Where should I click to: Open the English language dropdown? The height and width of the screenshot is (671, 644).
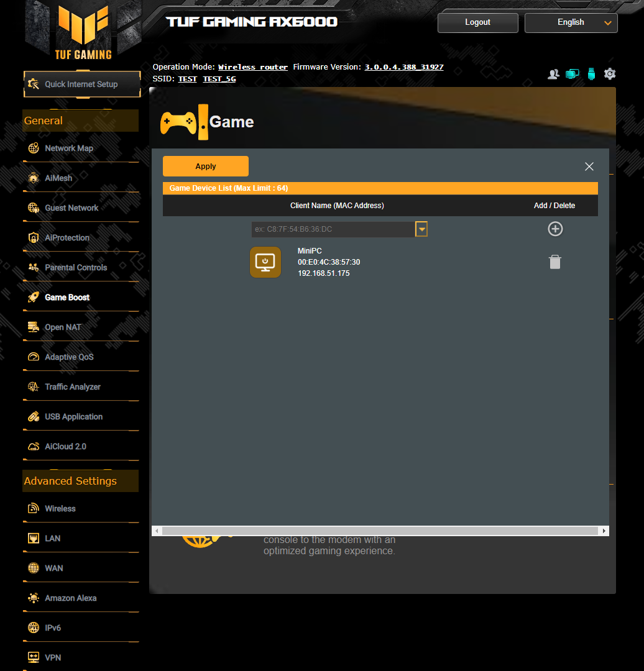tap(571, 23)
